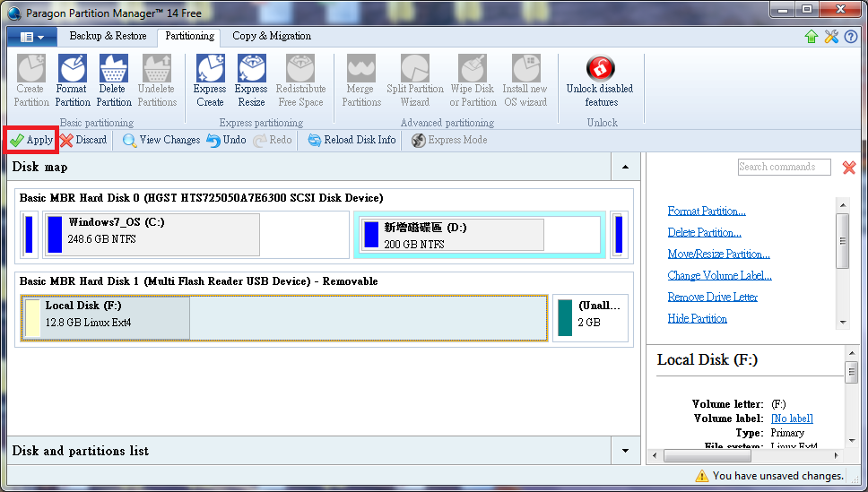868x492 pixels.
Task: Click the [No label] volume label link
Action: [x=792, y=419]
